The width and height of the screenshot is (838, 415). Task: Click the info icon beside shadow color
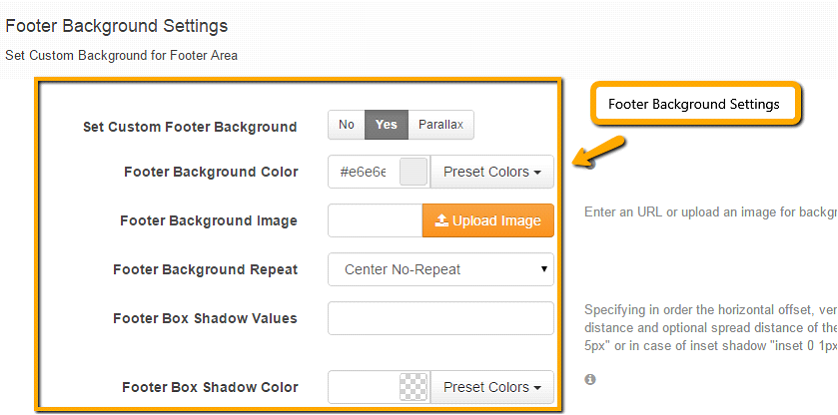590,380
